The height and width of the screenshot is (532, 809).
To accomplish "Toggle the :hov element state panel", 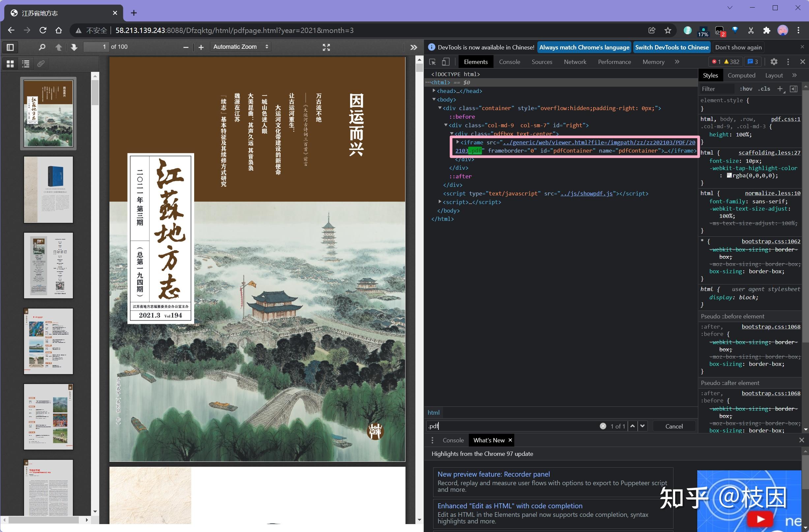I will coord(746,89).
